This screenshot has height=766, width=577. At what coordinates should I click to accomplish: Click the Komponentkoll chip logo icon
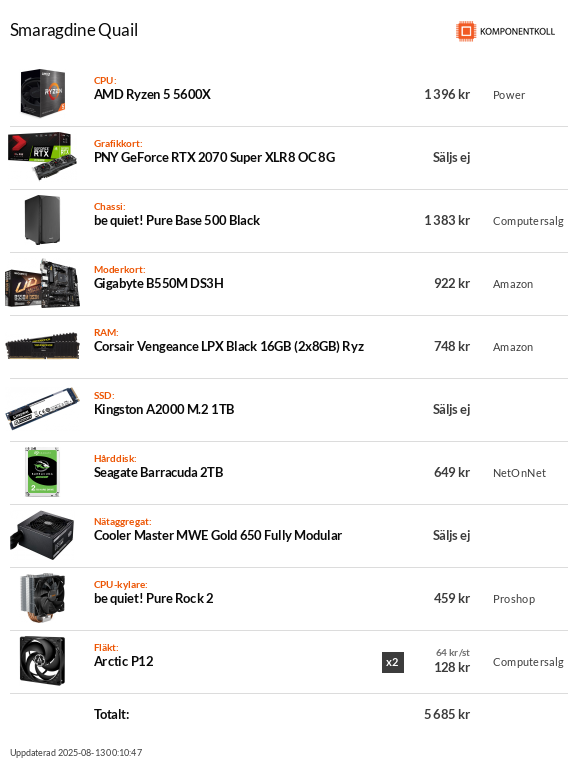point(466,31)
